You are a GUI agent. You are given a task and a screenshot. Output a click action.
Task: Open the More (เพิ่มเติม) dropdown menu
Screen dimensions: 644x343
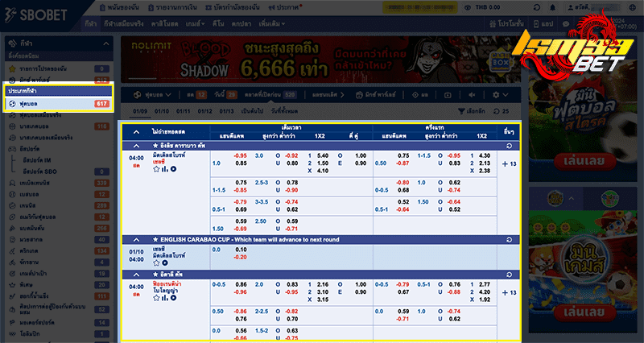[272, 24]
